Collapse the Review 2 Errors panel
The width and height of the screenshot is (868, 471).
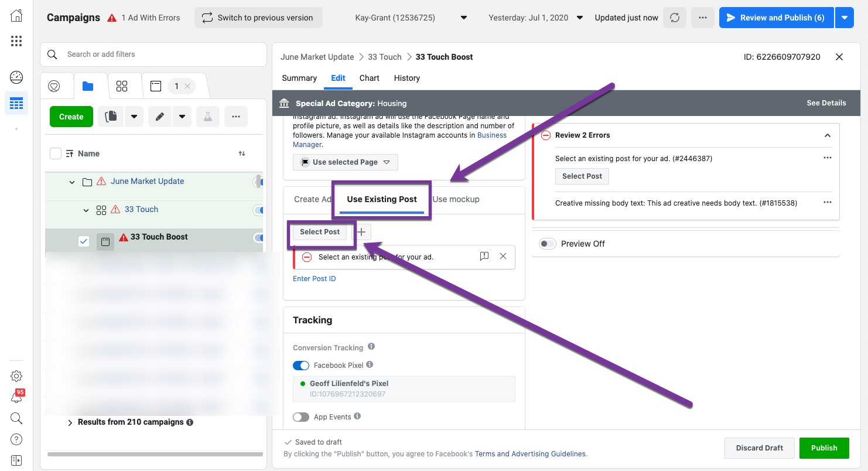point(827,135)
